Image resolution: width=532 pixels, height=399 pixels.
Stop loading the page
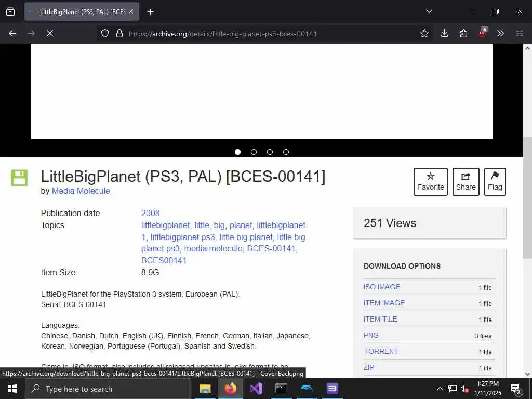click(49, 33)
